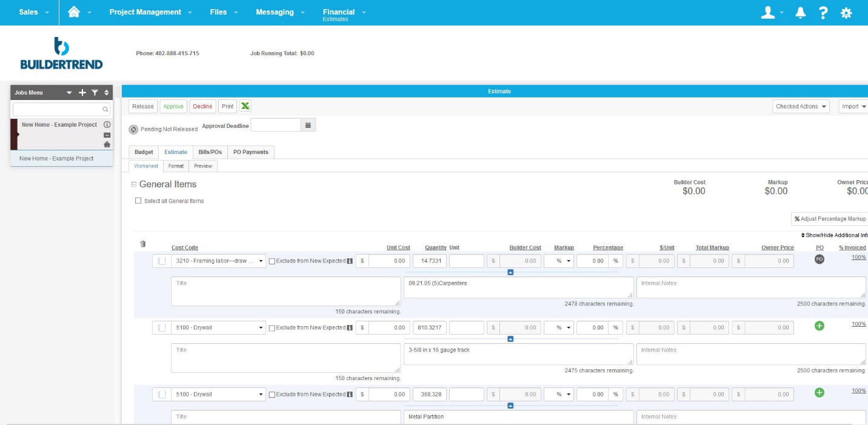Screen dimensions: 868x425
Task: Collapse details arrow under Framing labor row
Action: (x=510, y=272)
